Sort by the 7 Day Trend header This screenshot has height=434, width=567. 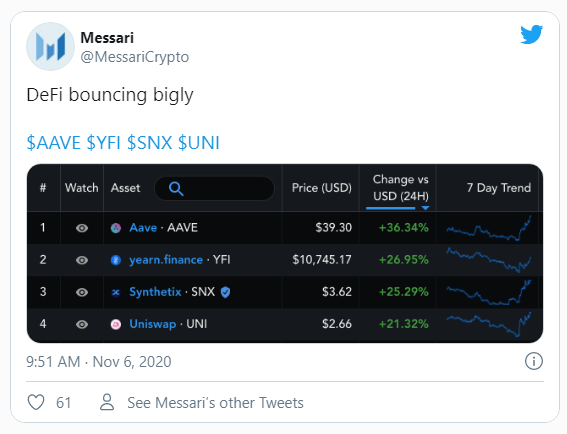coord(499,188)
